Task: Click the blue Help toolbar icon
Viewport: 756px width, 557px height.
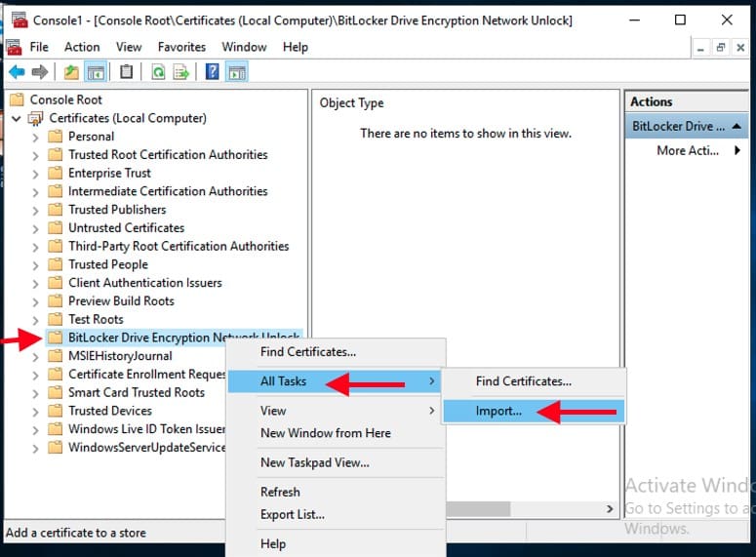Action: pyautogui.click(x=212, y=72)
